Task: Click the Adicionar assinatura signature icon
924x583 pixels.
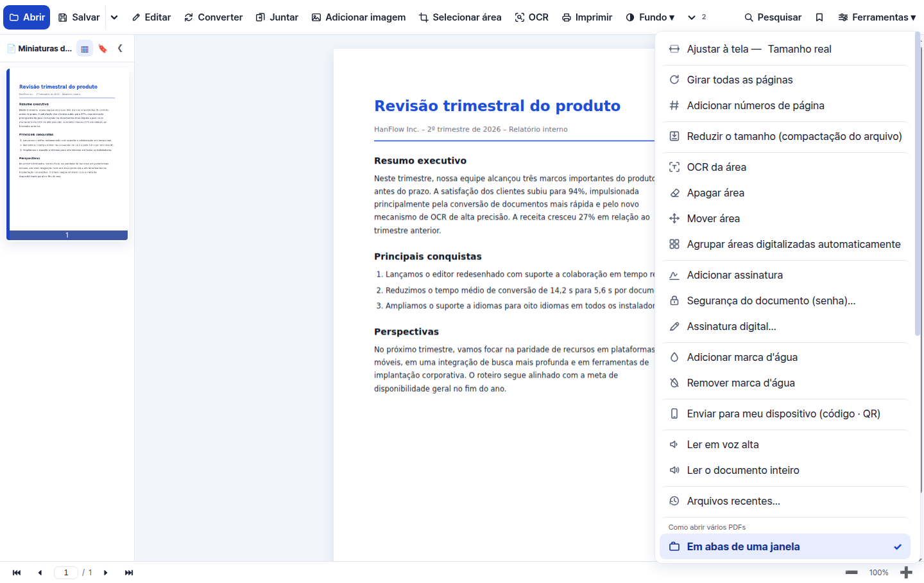Action: coord(674,275)
